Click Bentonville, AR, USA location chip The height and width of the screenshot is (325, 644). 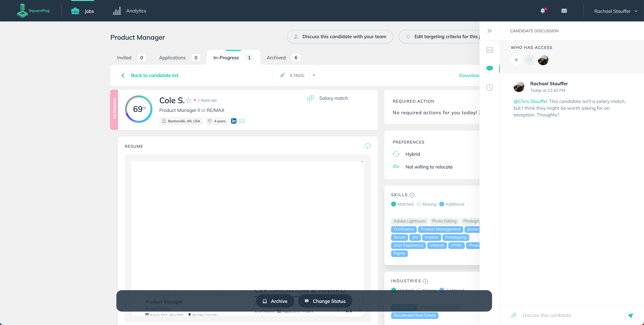(181, 121)
